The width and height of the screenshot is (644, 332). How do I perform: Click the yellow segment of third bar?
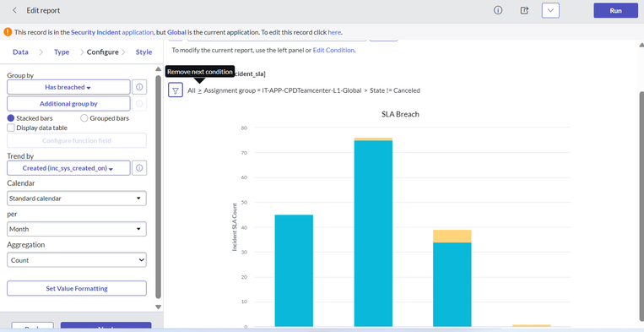coord(452,236)
